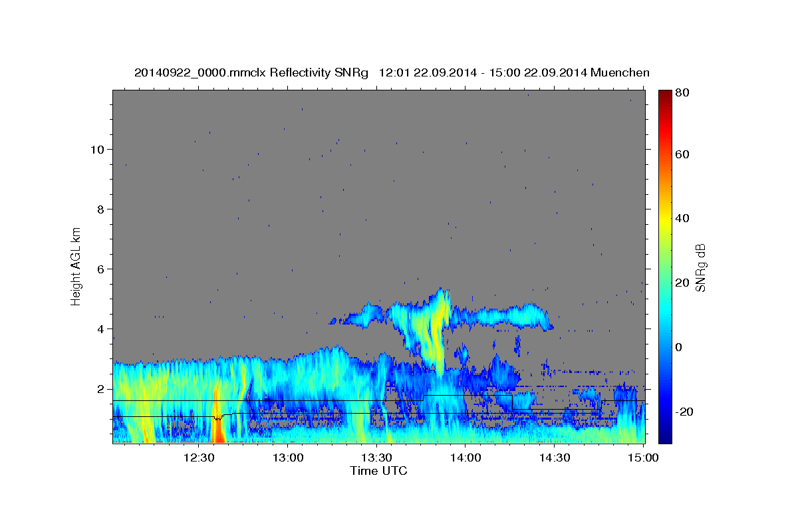Click the colorbar value 20
798x532 pixels.
[x=684, y=283]
